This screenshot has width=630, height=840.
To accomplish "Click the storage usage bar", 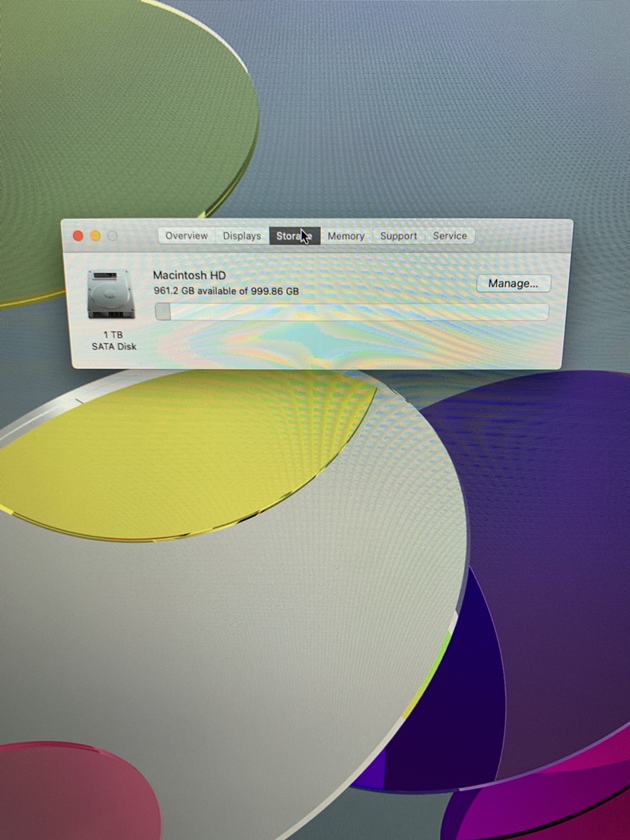I will (x=352, y=312).
